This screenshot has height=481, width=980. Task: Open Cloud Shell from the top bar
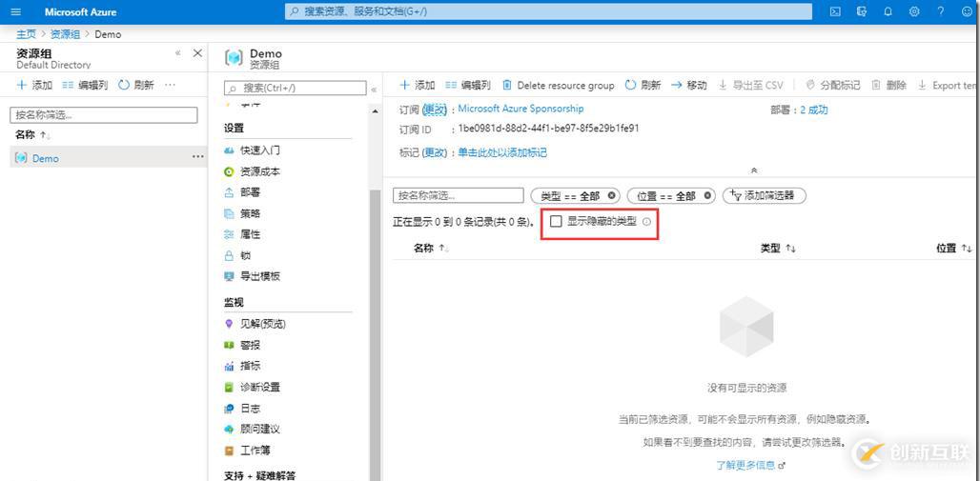pyautogui.click(x=835, y=11)
